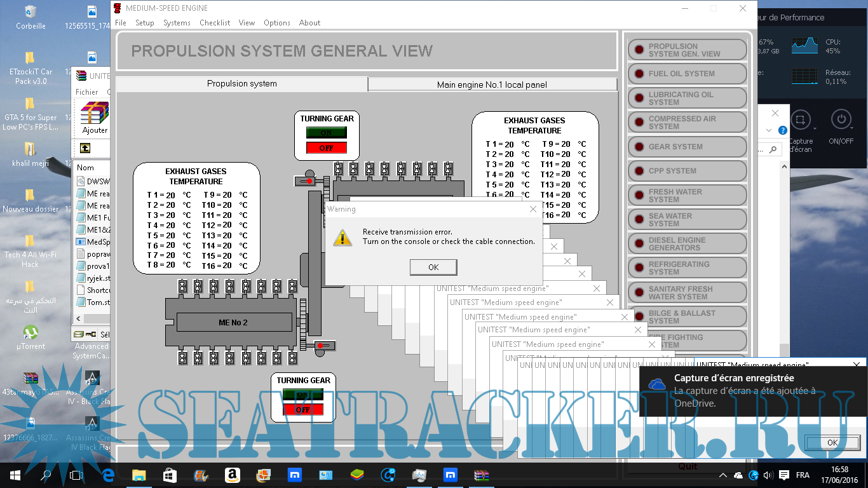Image resolution: width=868 pixels, height=488 pixels.
Task: Expand the Options menu
Action: click(x=276, y=23)
